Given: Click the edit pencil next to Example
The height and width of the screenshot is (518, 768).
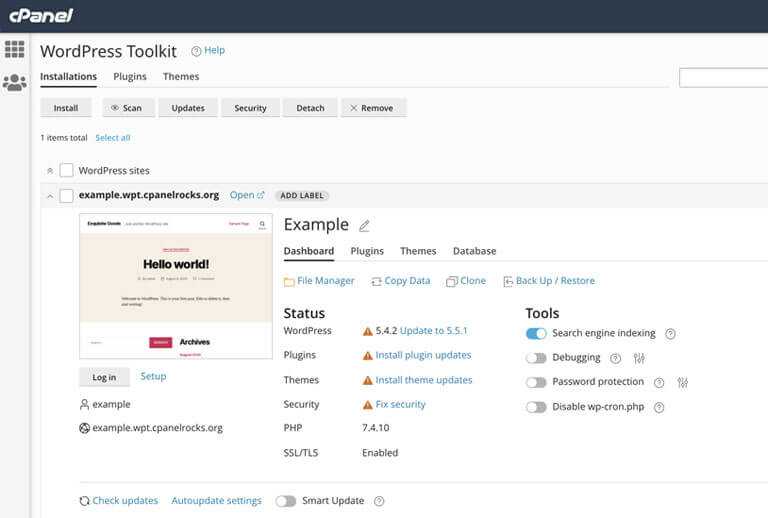Looking at the screenshot, I should click(x=364, y=226).
